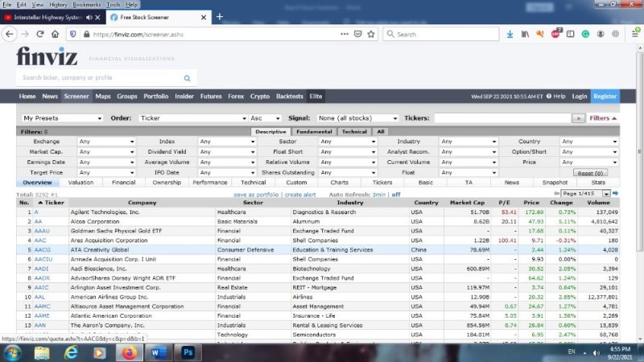
Task: Select the Valuation view tab
Action: point(80,183)
